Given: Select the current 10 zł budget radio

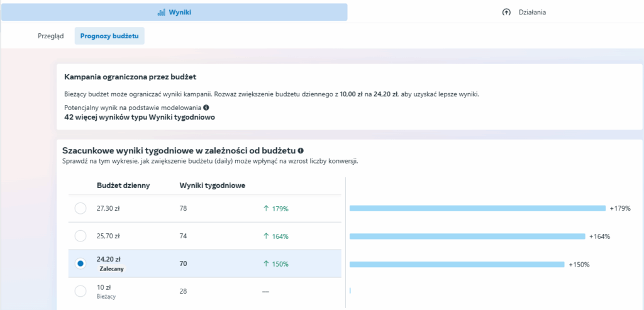Looking at the screenshot, I should point(80,291).
